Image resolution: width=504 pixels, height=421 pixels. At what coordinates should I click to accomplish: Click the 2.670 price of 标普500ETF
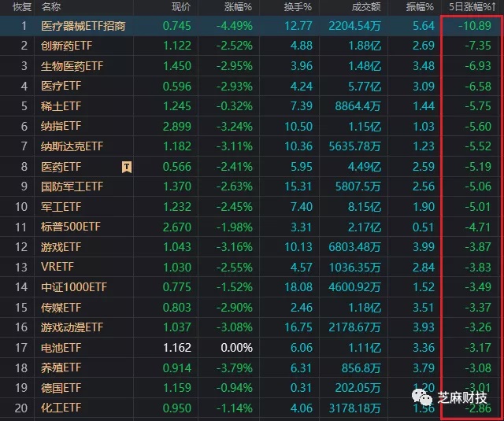(176, 227)
